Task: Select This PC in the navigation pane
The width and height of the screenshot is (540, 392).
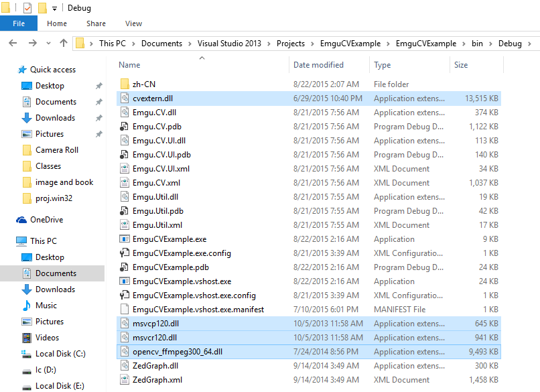Action: pos(43,241)
